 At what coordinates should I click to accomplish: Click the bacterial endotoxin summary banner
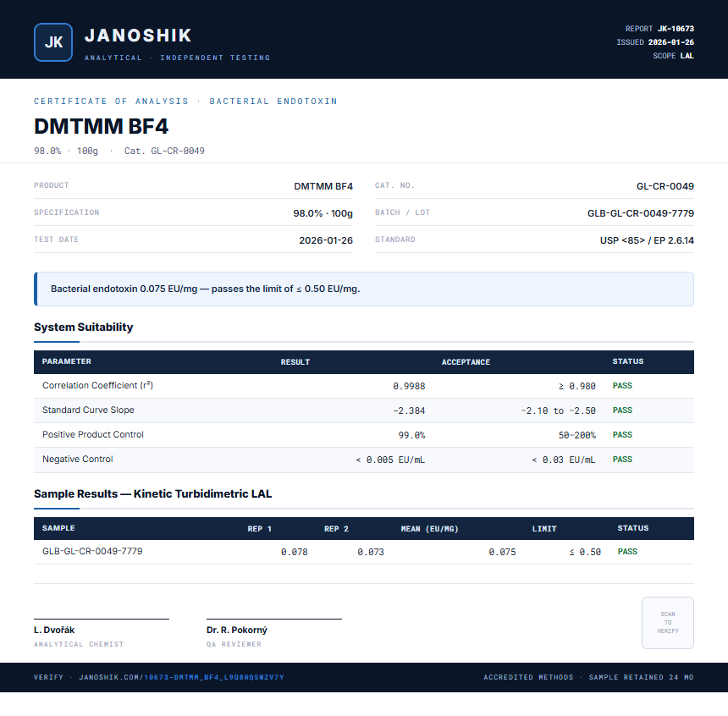pyautogui.click(x=364, y=289)
